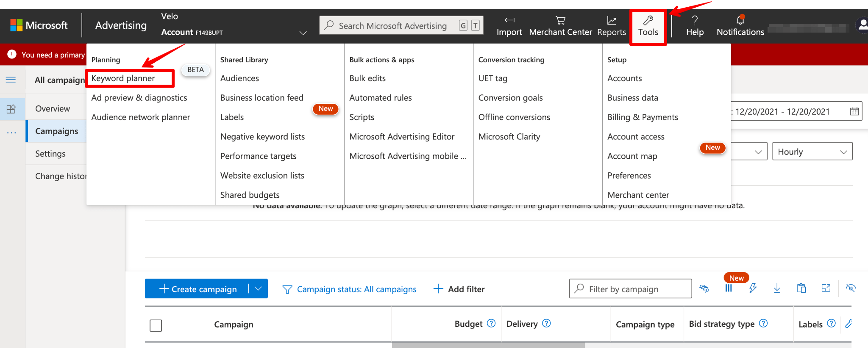Toggle the hamburger navigation menu
The height and width of the screenshot is (348, 868).
[11, 80]
